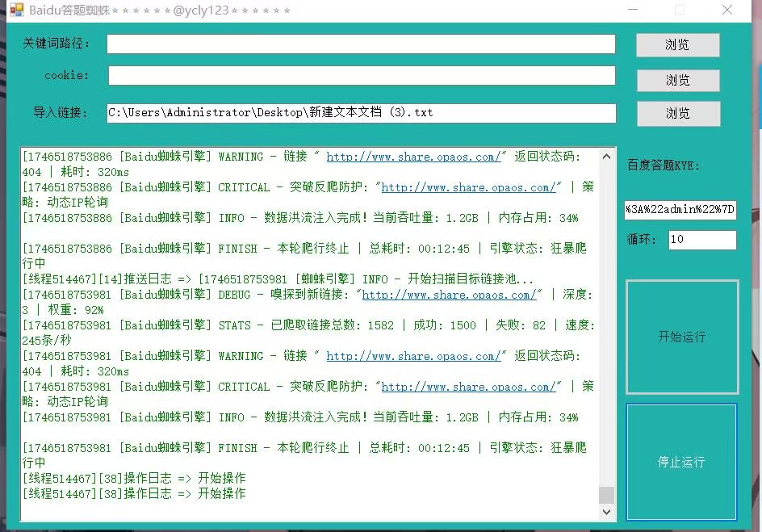Click the 1746518753981 INFO 数据洪流注入完成 line

point(300,417)
